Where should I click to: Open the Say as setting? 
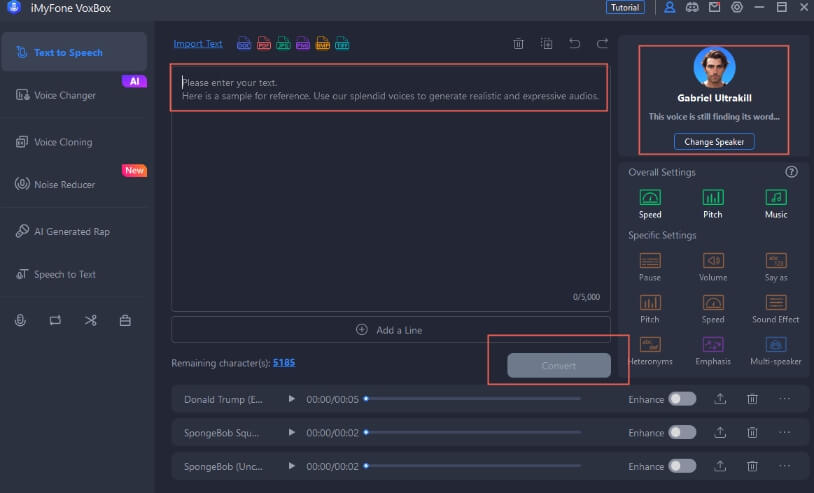tap(776, 267)
